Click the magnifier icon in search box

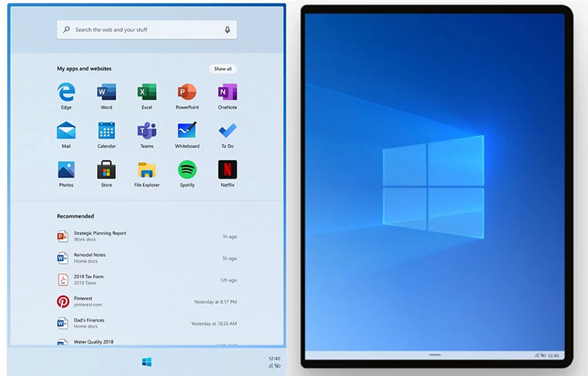[67, 29]
